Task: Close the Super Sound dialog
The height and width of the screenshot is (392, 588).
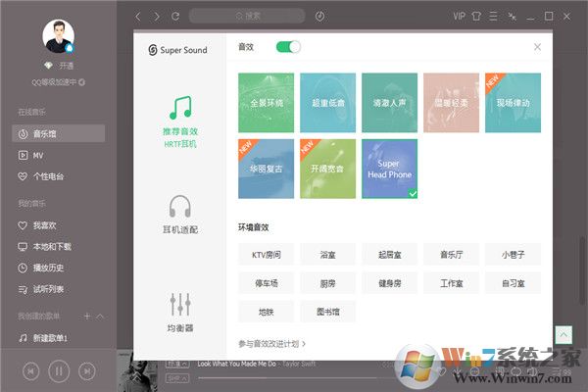Action: click(537, 47)
